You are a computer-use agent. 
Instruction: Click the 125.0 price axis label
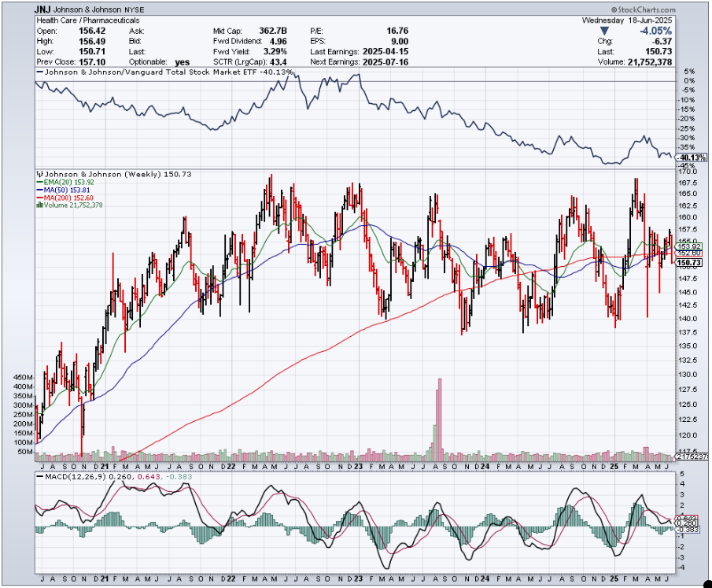(687, 405)
